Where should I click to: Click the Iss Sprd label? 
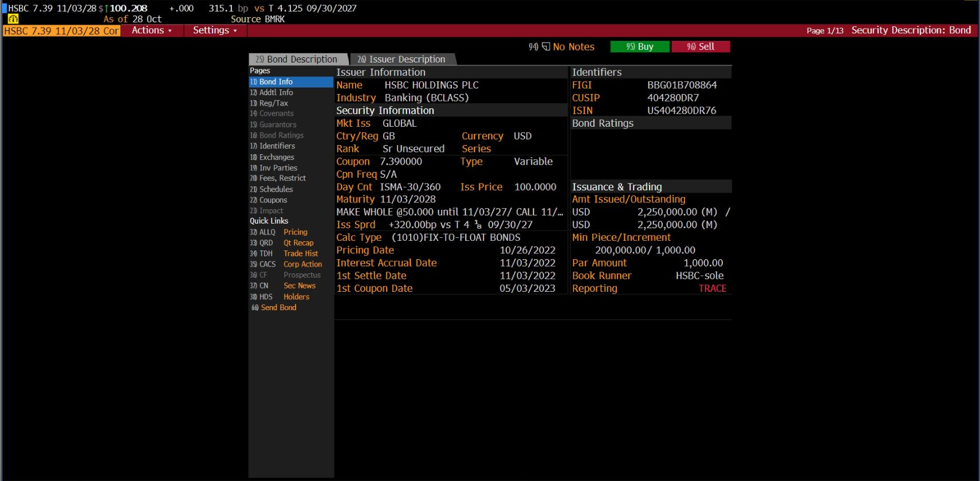(x=356, y=225)
